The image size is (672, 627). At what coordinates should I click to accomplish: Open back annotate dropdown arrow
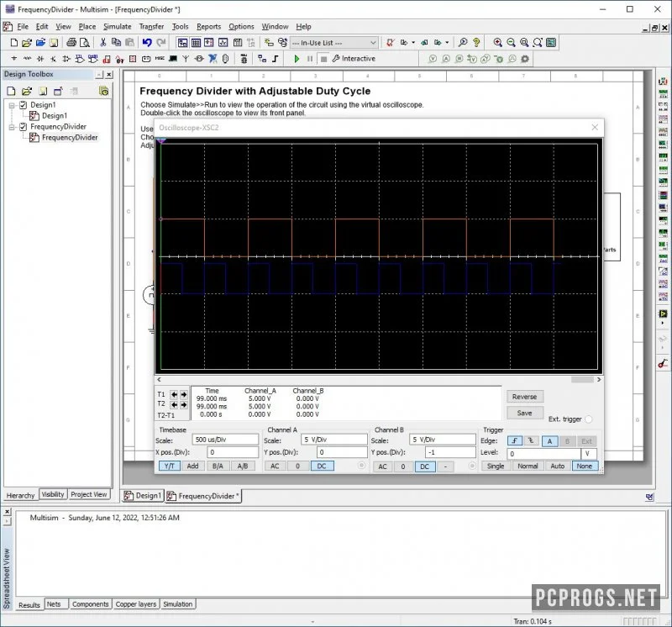(413, 43)
